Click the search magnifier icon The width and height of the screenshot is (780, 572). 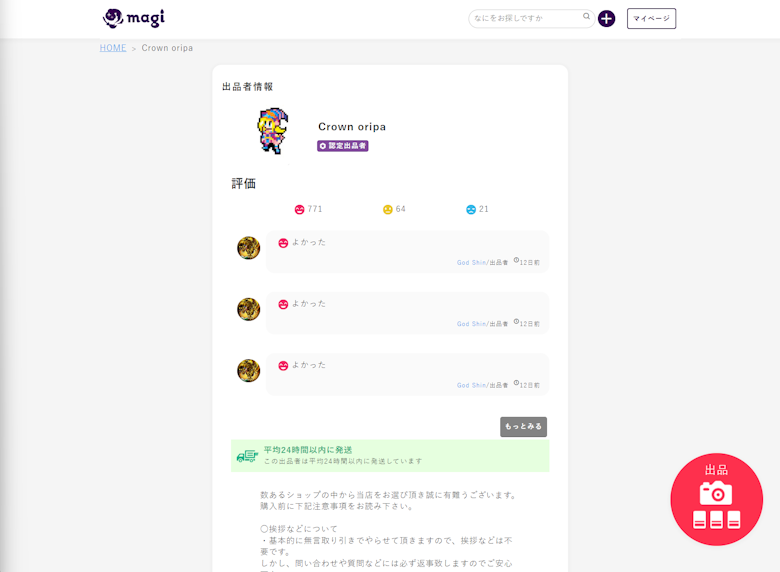[587, 17]
